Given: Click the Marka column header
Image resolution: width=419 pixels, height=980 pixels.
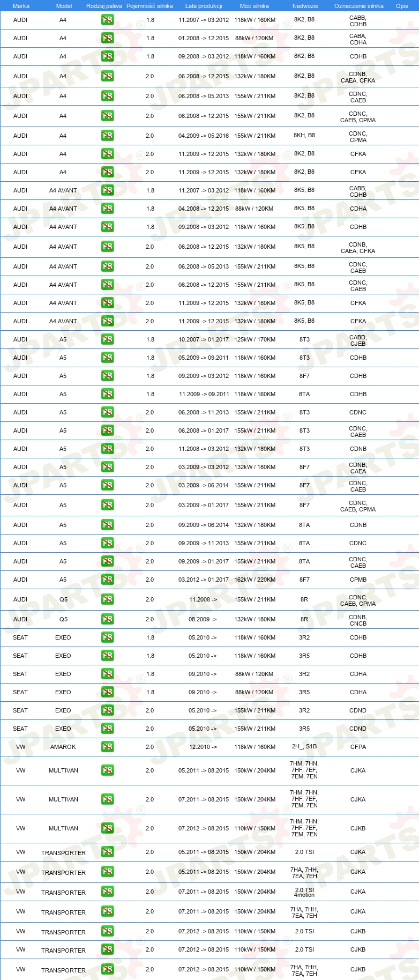Looking at the screenshot, I should pos(21,6).
